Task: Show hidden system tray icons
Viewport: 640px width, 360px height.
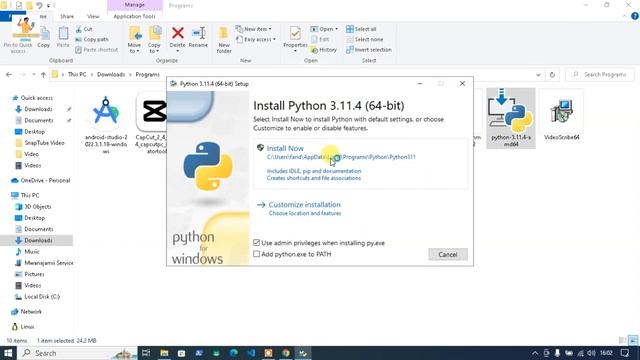Action: (535, 353)
